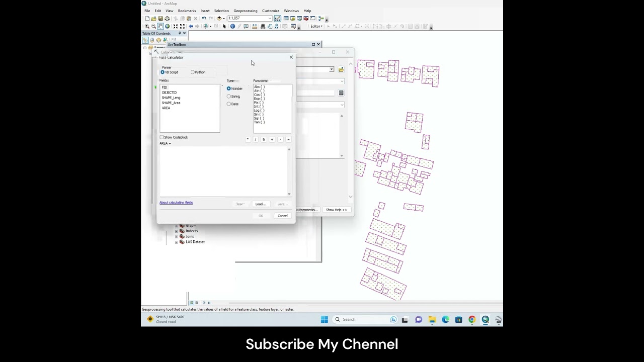The height and width of the screenshot is (362, 644).
Task: Click the Fixed Zoom Out icon
Action: (182, 26)
